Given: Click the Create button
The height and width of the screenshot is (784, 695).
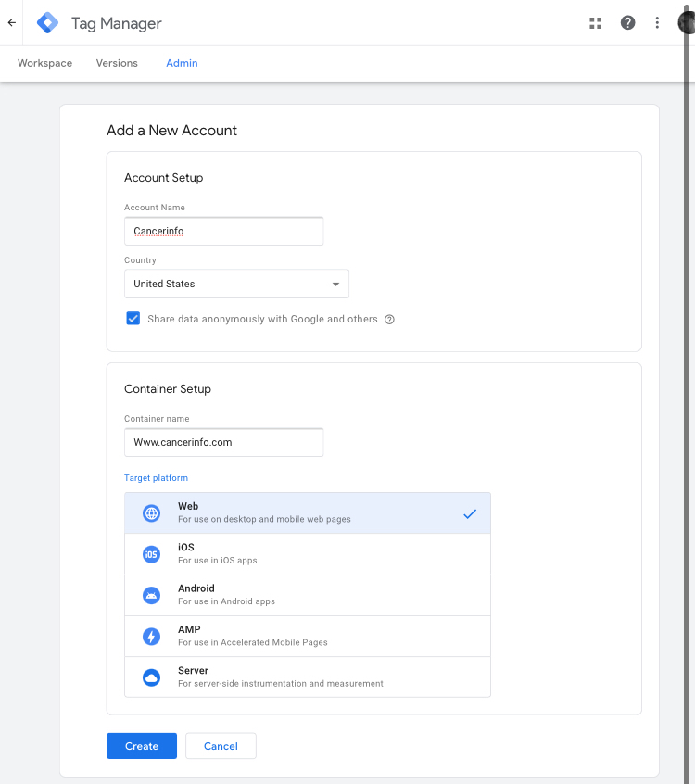Looking at the screenshot, I should point(142,746).
